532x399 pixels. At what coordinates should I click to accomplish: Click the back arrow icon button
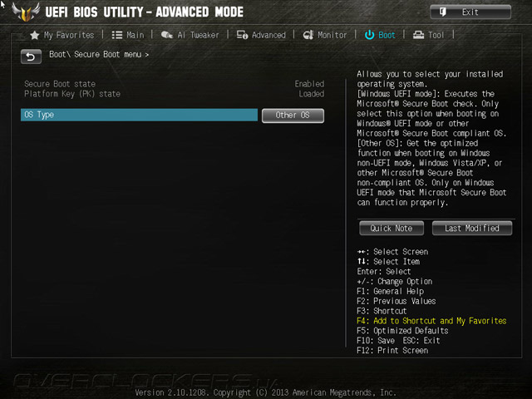(x=31, y=57)
